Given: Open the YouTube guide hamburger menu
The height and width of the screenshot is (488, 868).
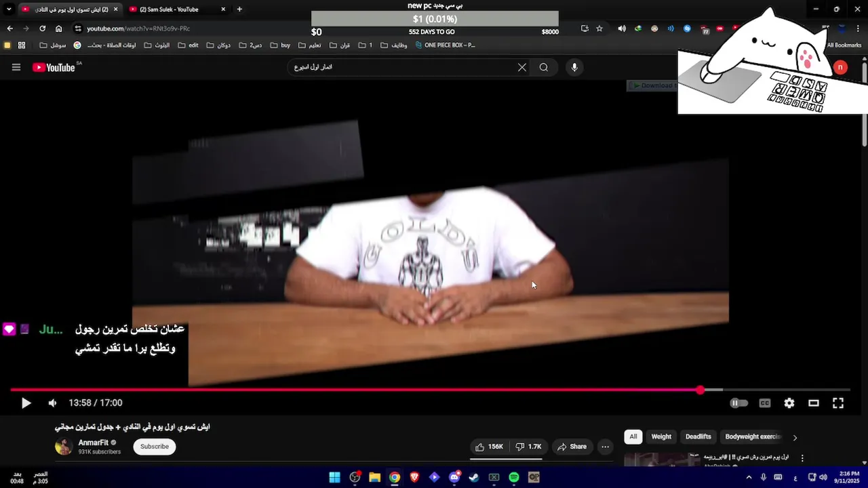Looking at the screenshot, I should pyautogui.click(x=16, y=67).
